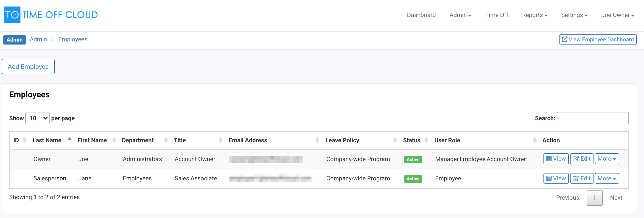Toggle sorting on the Leave Policy column

(395, 140)
